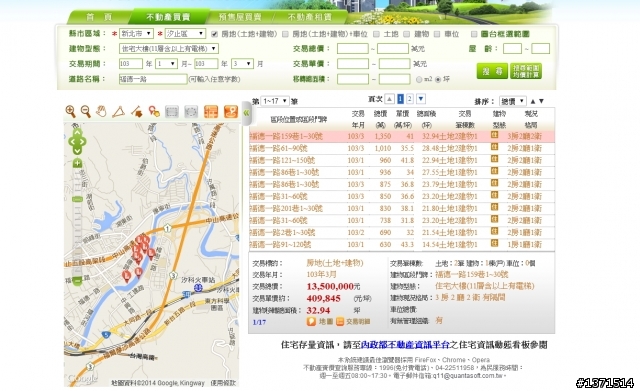Select the m2 area unit radio
The height and width of the screenshot is (391, 640).
click(419, 79)
